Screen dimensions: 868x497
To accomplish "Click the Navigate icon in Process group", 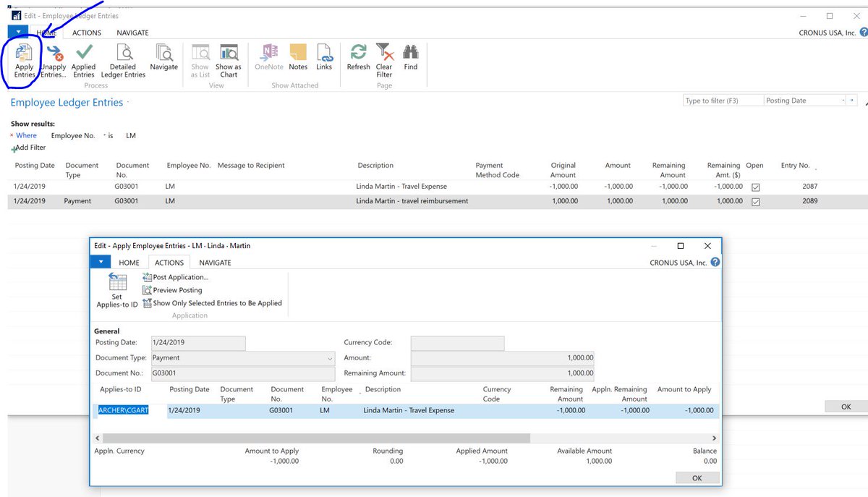I will (x=163, y=58).
